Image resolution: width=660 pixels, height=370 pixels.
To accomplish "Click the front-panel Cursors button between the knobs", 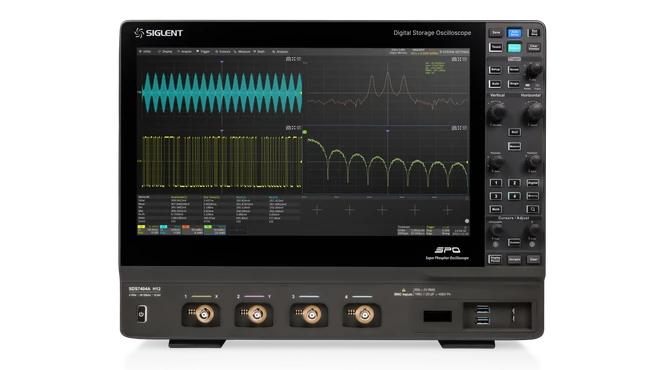I will coord(514,242).
